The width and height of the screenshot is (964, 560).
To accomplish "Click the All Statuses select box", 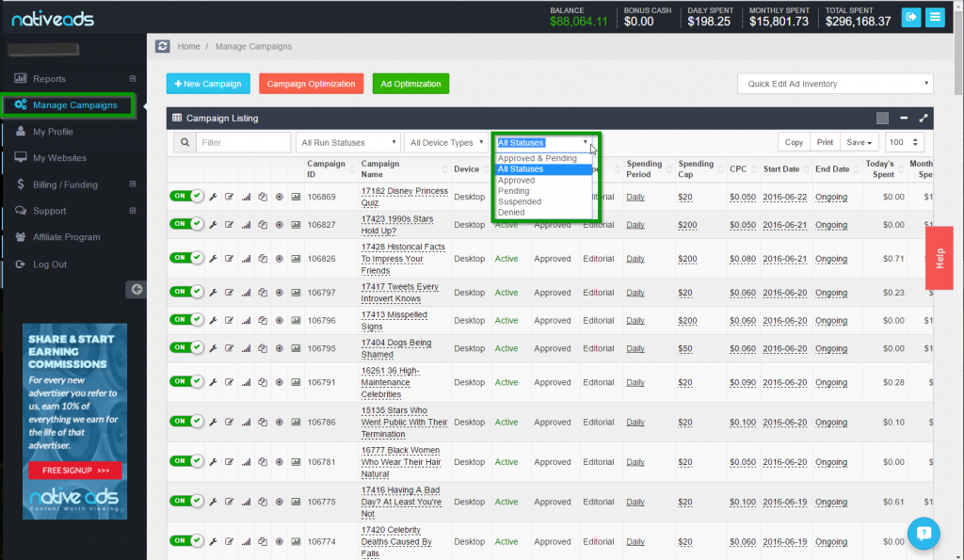I will point(543,143).
